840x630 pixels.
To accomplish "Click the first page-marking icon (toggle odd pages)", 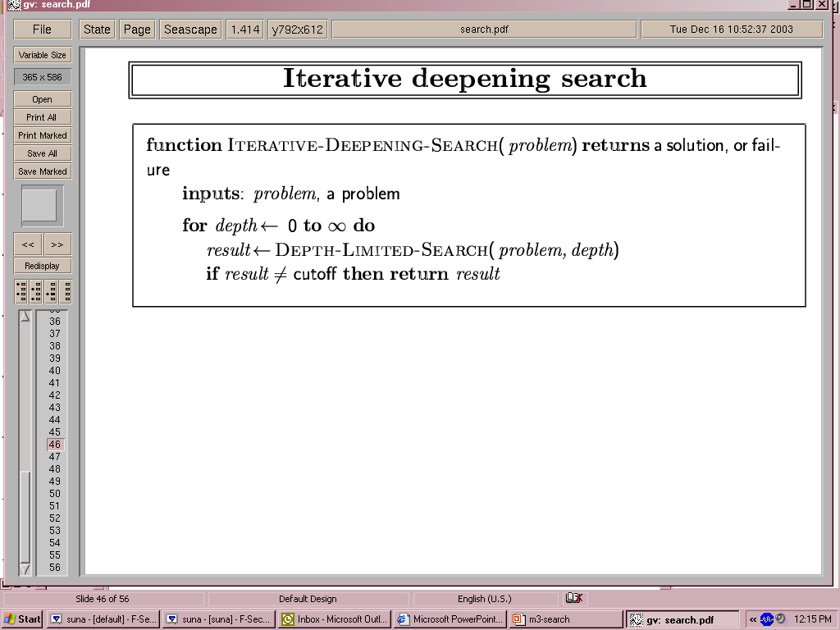I will tap(21, 291).
